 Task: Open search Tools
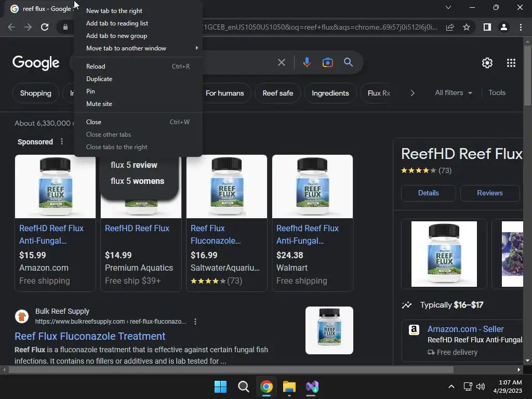(x=497, y=92)
